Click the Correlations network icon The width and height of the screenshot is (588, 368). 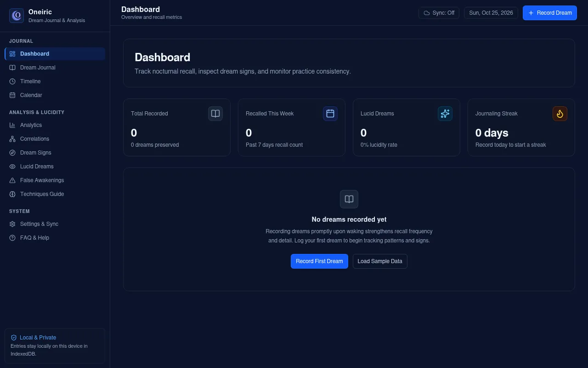point(12,139)
